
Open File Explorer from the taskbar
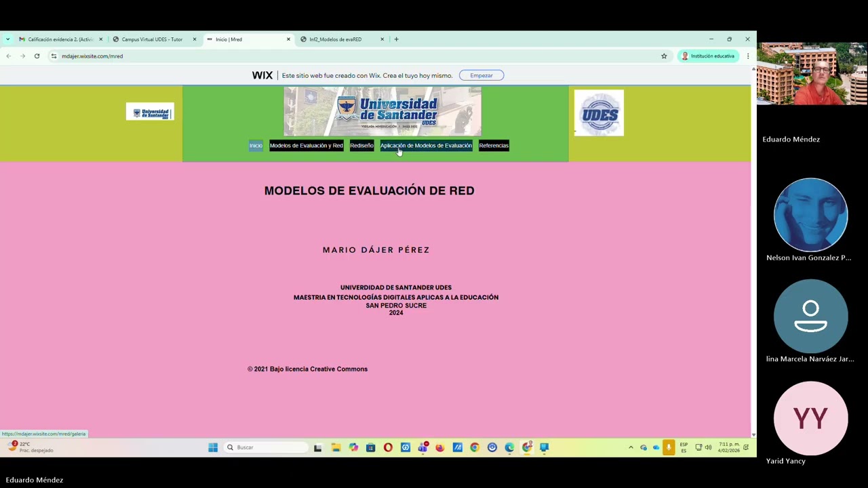pos(336,447)
